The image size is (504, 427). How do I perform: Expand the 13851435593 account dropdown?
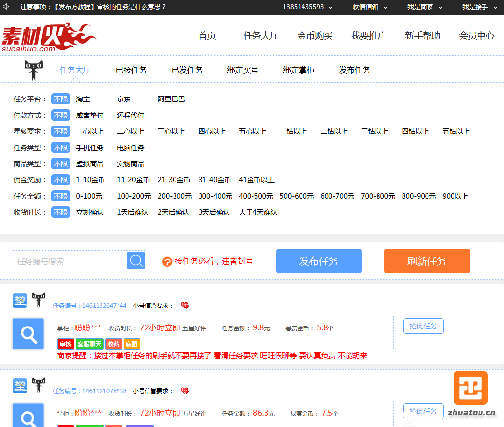click(307, 7)
